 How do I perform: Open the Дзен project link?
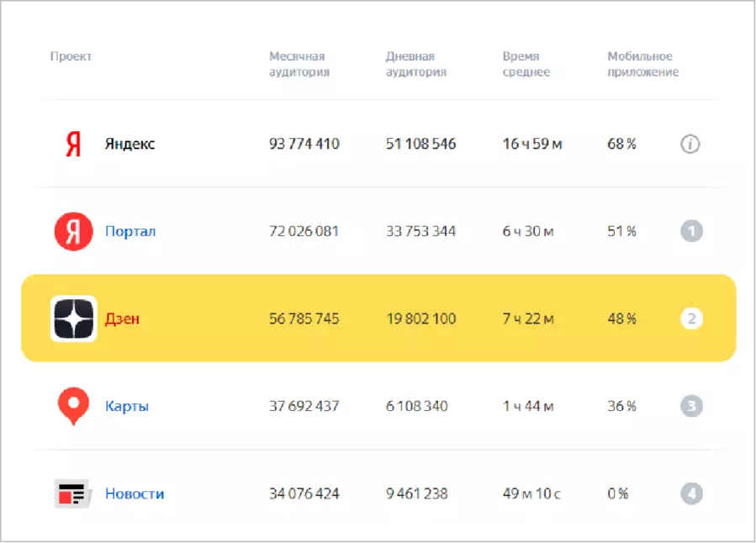pyautogui.click(x=122, y=319)
